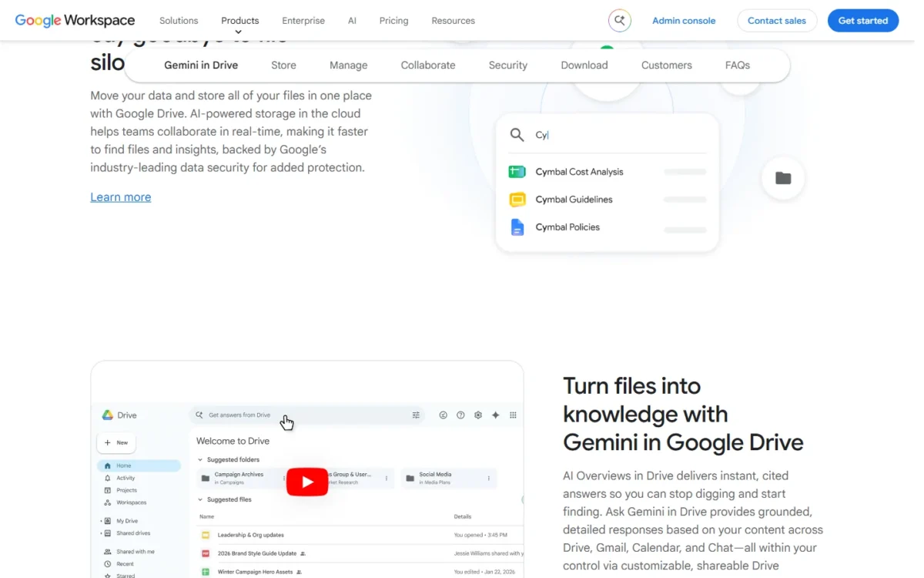Click the round folder icon bubble

[x=783, y=178]
